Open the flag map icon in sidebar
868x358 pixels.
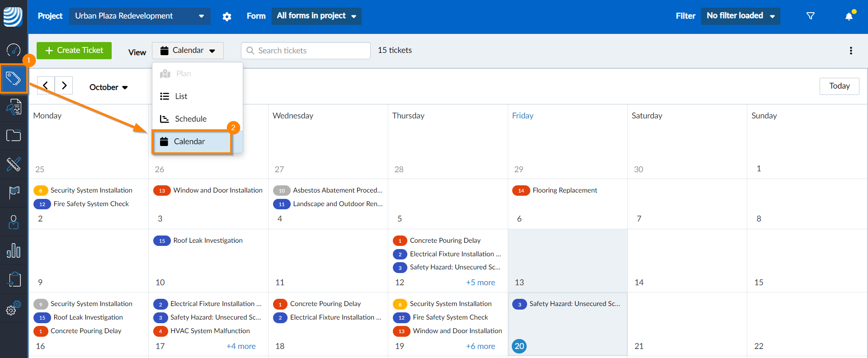pyautogui.click(x=14, y=193)
